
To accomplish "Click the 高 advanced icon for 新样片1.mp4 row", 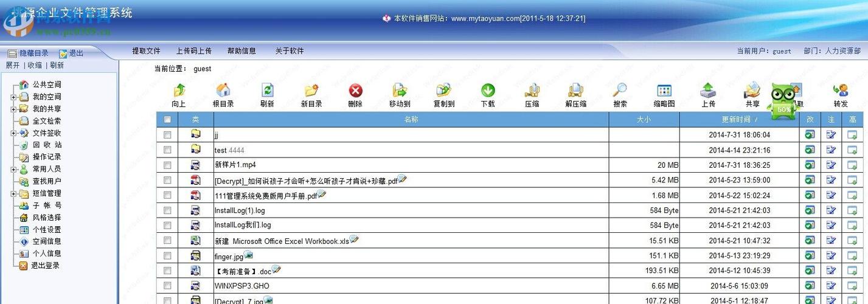I will (x=852, y=165).
